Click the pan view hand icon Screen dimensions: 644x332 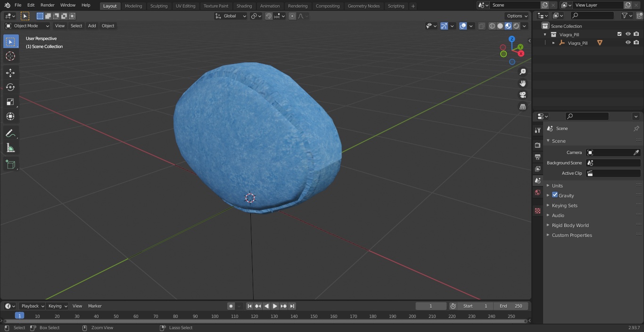(522, 83)
